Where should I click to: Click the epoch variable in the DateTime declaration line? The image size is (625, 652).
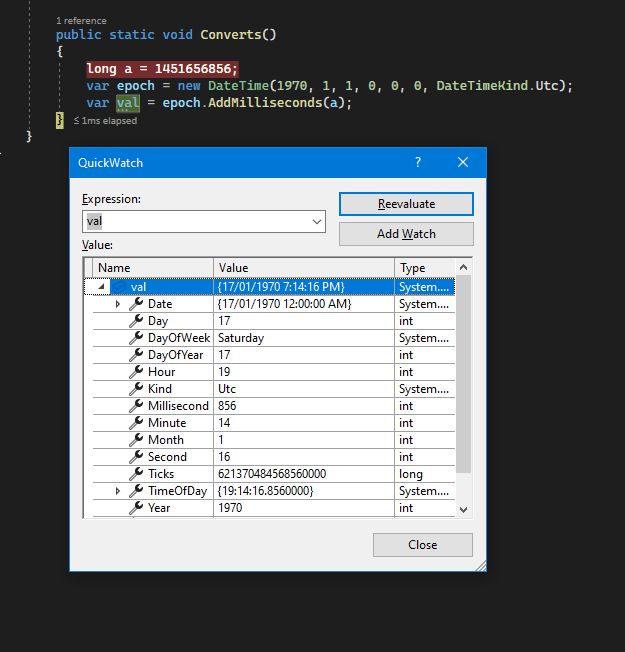click(x=136, y=86)
